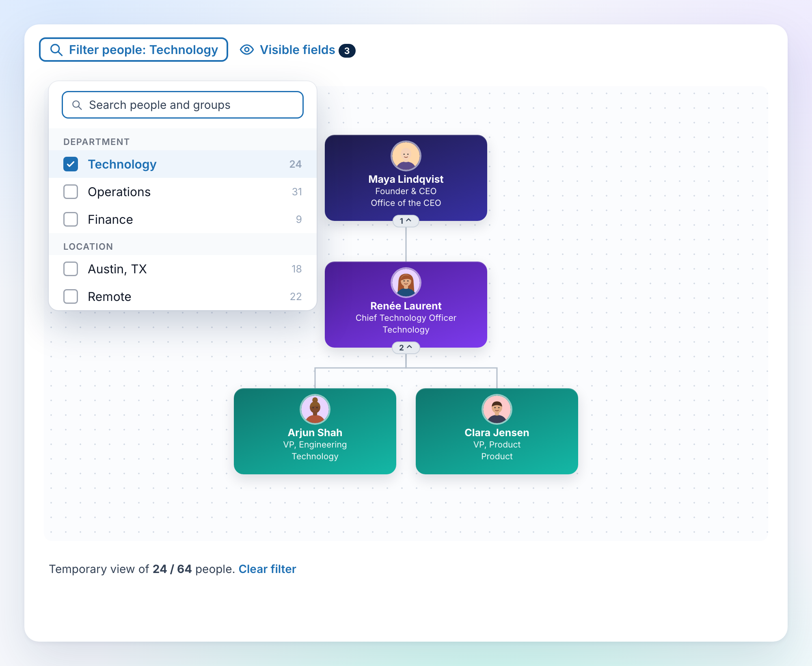The image size is (812, 666).
Task: Select the Clara Jensen name text
Action: coord(497,432)
